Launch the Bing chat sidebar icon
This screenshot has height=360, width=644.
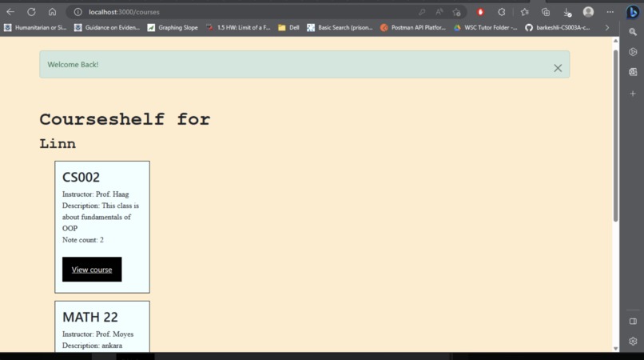pyautogui.click(x=633, y=12)
